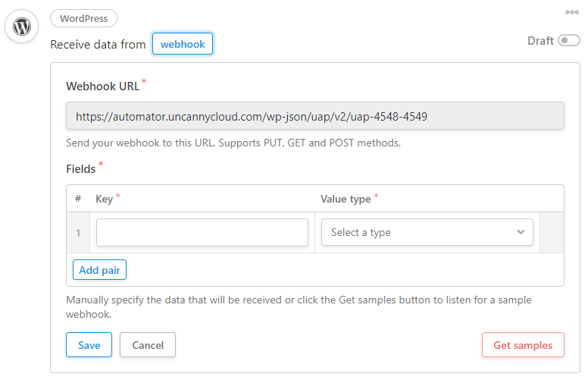Screen dimensions: 588x380
Task: Click inside the Webhook URL field
Action: point(315,116)
